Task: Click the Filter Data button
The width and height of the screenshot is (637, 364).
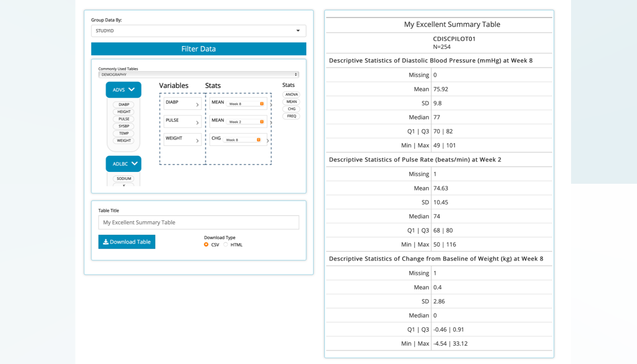Action: pyautogui.click(x=198, y=49)
